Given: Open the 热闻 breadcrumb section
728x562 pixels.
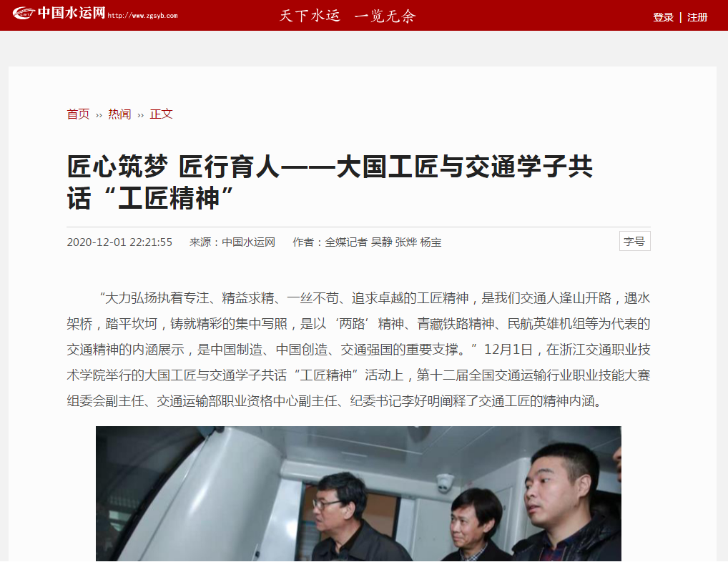Looking at the screenshot, I should point(119,114).
